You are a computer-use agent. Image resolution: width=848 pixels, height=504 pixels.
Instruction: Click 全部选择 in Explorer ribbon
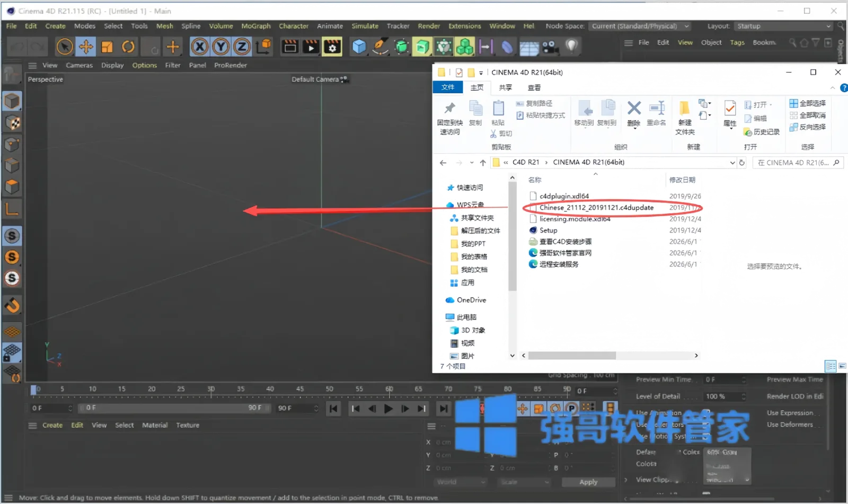click(x=808, y=103)
